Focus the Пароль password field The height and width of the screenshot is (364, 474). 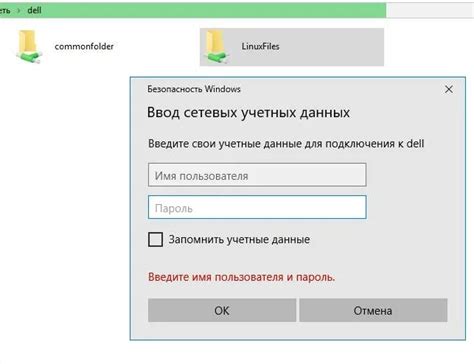[x=257, y=207]
